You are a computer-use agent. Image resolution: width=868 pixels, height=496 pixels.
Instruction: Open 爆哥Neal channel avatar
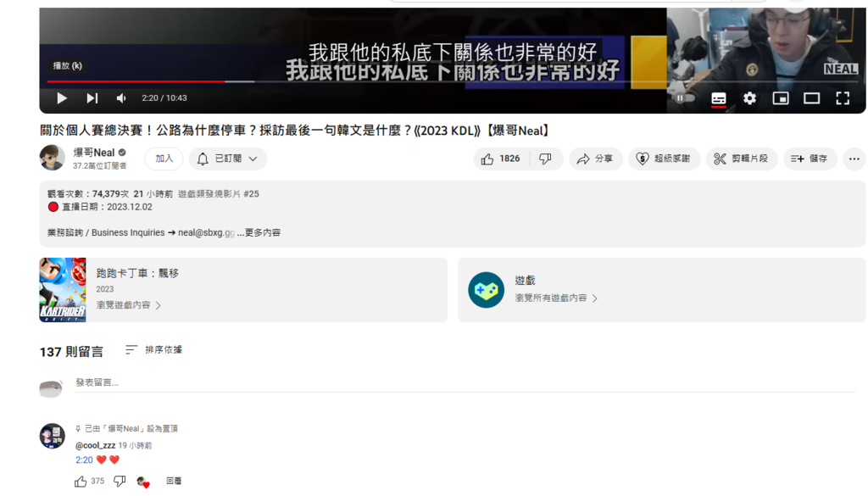tap(52, 157)
